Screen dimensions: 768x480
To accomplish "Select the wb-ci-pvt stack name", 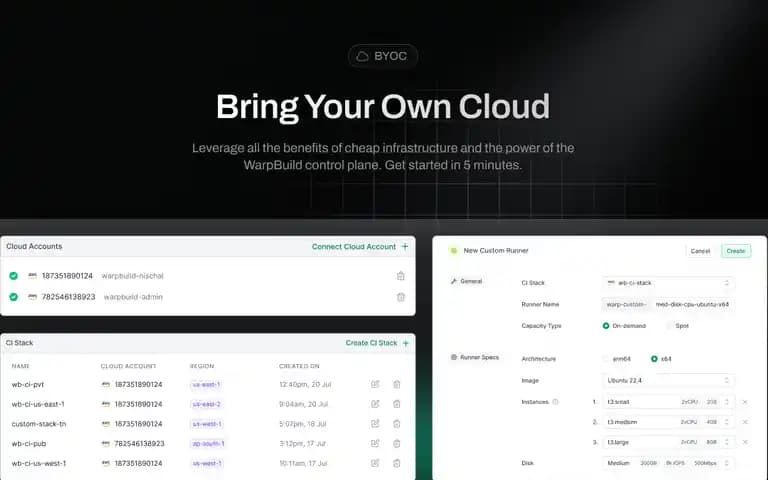I will (28, 384).
